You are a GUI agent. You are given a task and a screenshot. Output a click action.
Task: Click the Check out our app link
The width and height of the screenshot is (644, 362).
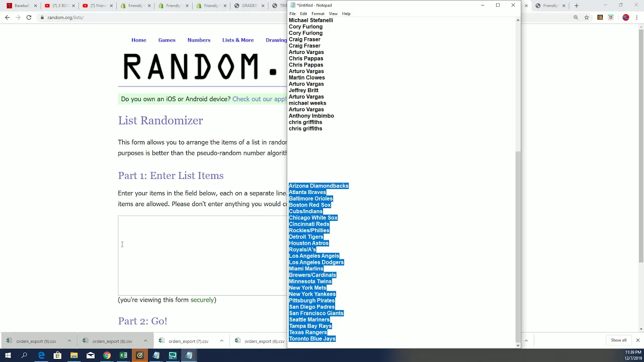point(259,99)
